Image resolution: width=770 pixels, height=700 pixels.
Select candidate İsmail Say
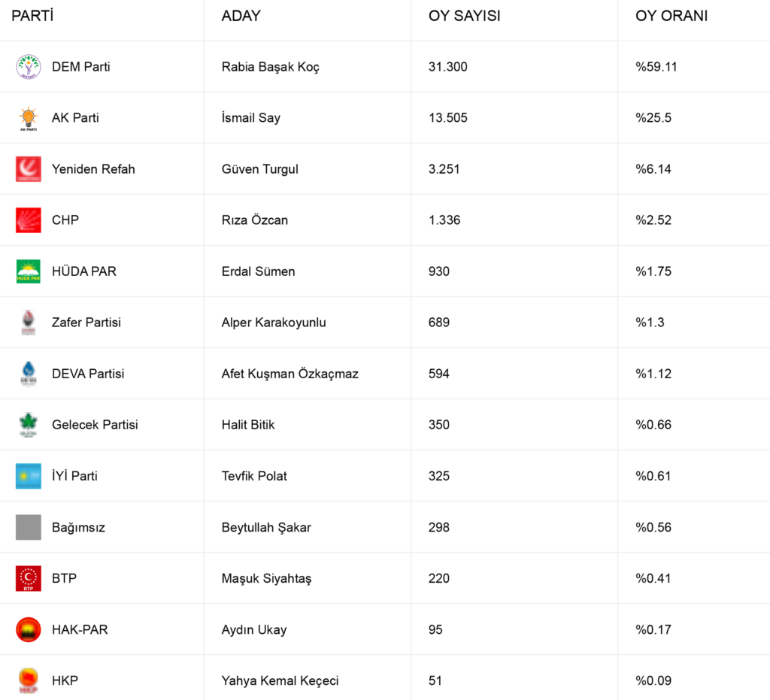point(250,118)
